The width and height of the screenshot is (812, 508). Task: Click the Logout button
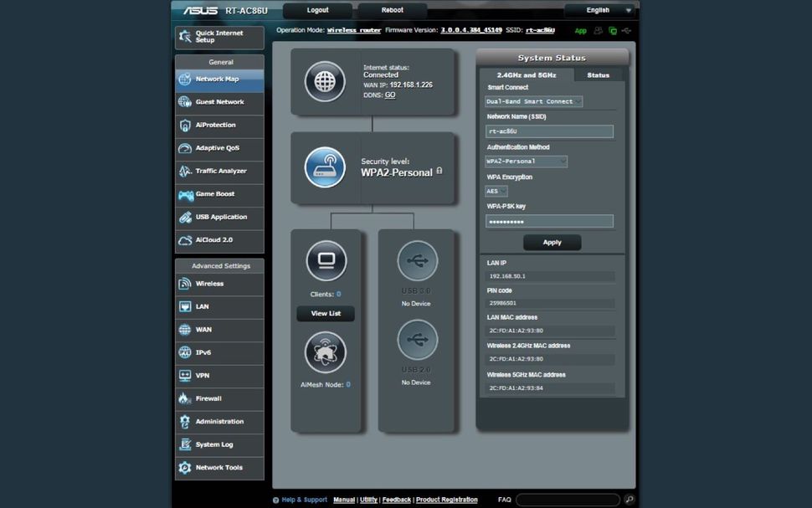point(317,10)
